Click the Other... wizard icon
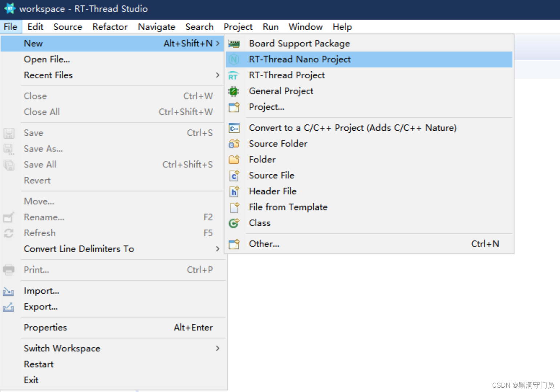This screenshot has width=560, height=392. [x=234, y=244]
